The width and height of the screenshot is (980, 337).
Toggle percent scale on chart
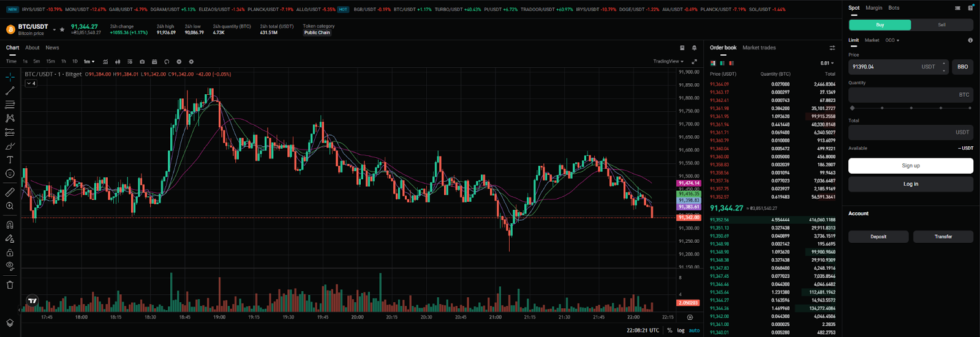pyautogui.click(x=669, y=330)
